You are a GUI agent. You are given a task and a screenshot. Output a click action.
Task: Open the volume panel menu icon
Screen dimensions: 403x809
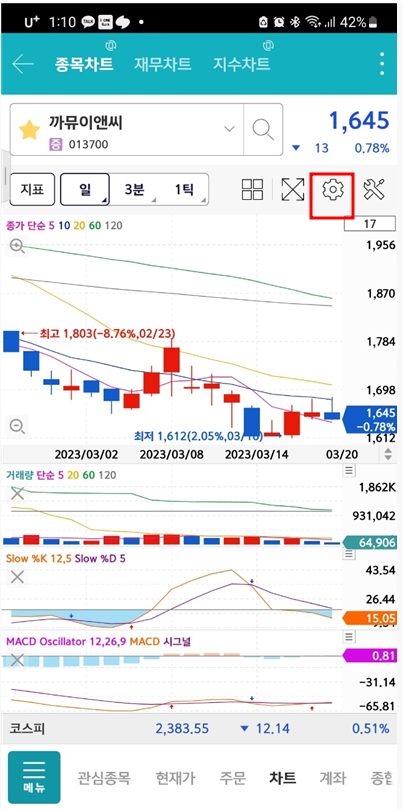(349, 470)
